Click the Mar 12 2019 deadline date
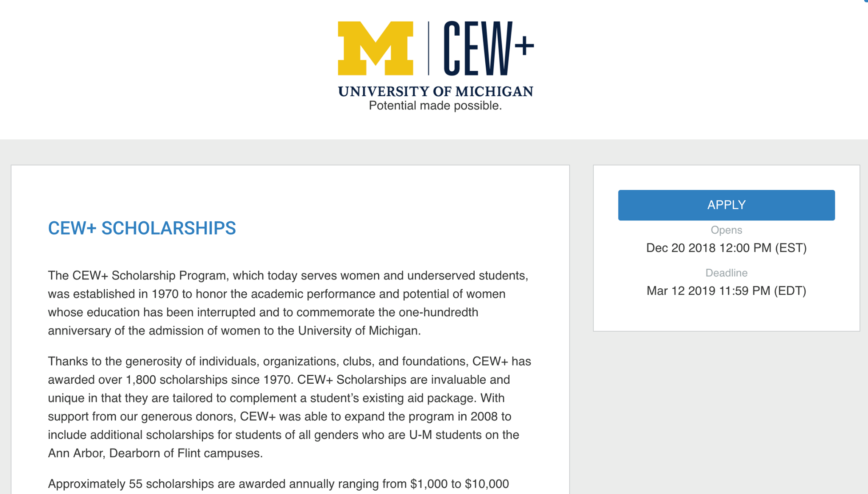Screen dimensions: 868x494 pos(726,291)
